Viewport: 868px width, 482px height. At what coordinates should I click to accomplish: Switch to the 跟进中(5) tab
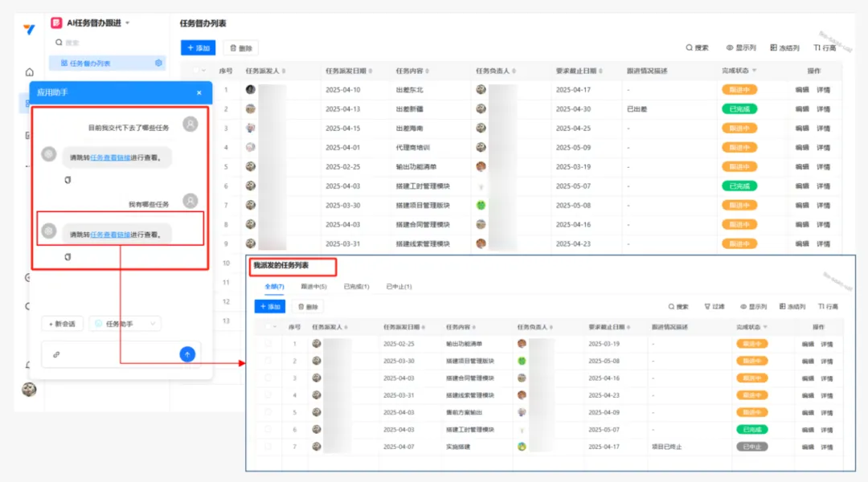click(313, 286)
